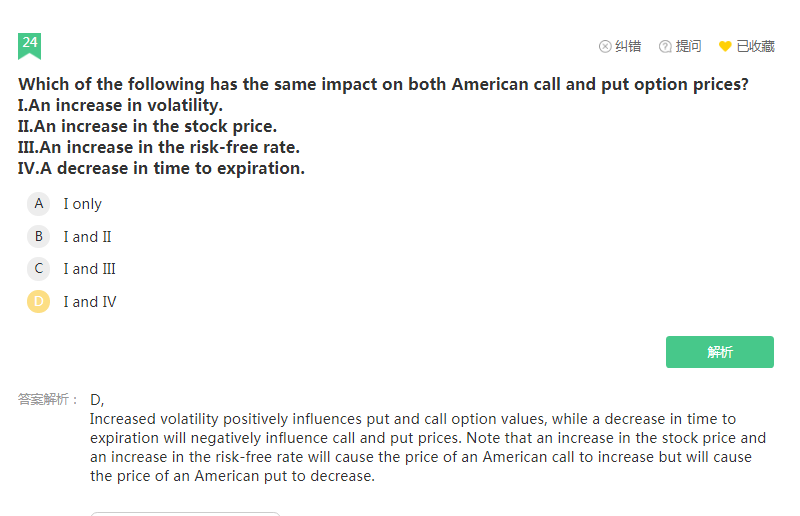The width and height of the screenshot is (800, 516).
Task: Select option A radio circle
Action: [39, 204]
